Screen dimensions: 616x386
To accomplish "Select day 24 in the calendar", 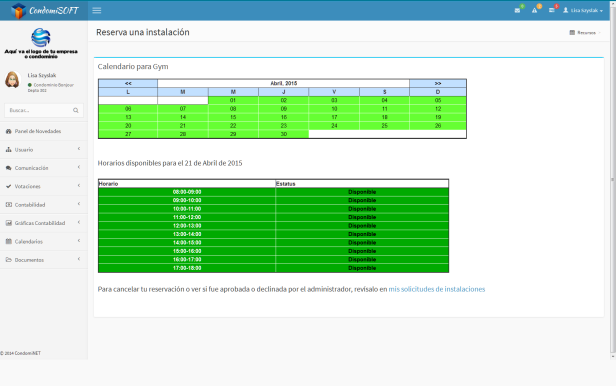I will pos(334,126).
